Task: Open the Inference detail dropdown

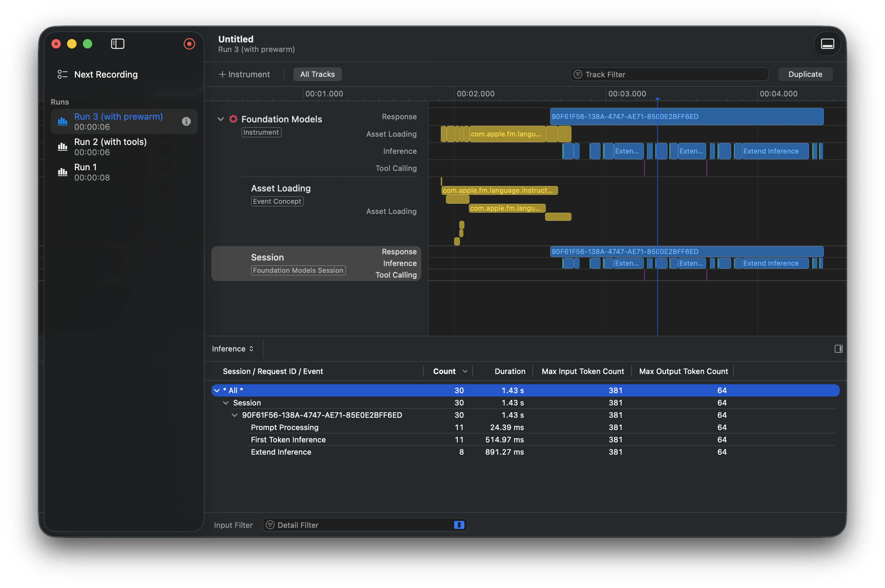Action: pyautogui.click(x=233, y=349)
